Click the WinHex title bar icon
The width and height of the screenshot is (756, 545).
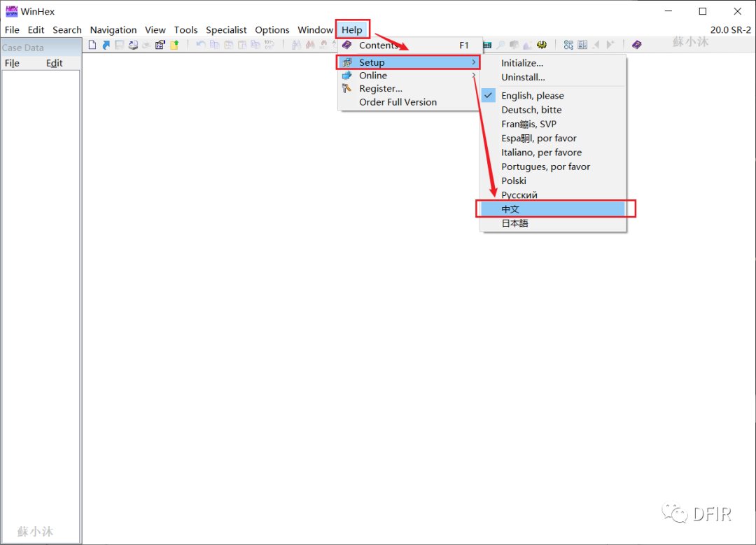click(11, 11)
